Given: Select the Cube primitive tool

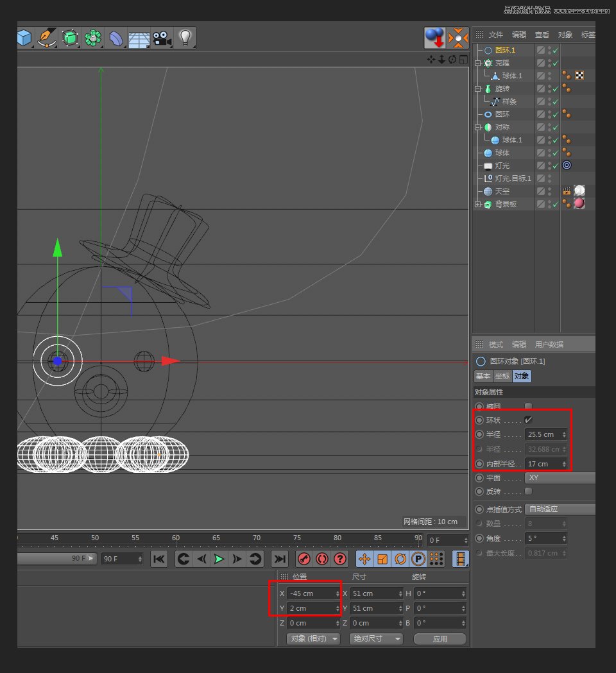Looking at the screenshot, I should coord(24,38).
